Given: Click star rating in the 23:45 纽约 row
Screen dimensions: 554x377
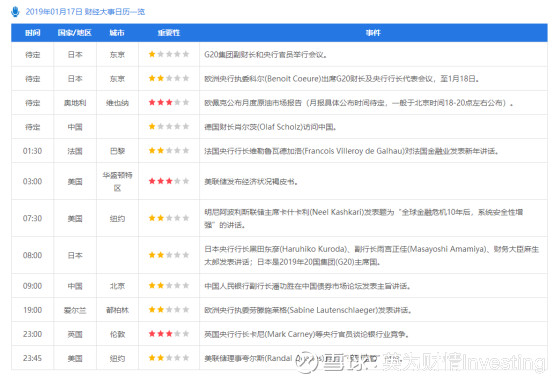Looking at the screenshot, I should (x=169, y=358).
